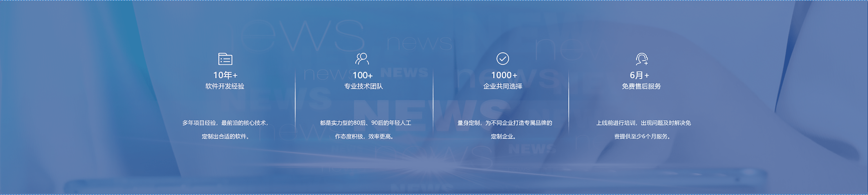Click the text 多年项目经验，最前沿的核心技术，

tap(225, 123)
